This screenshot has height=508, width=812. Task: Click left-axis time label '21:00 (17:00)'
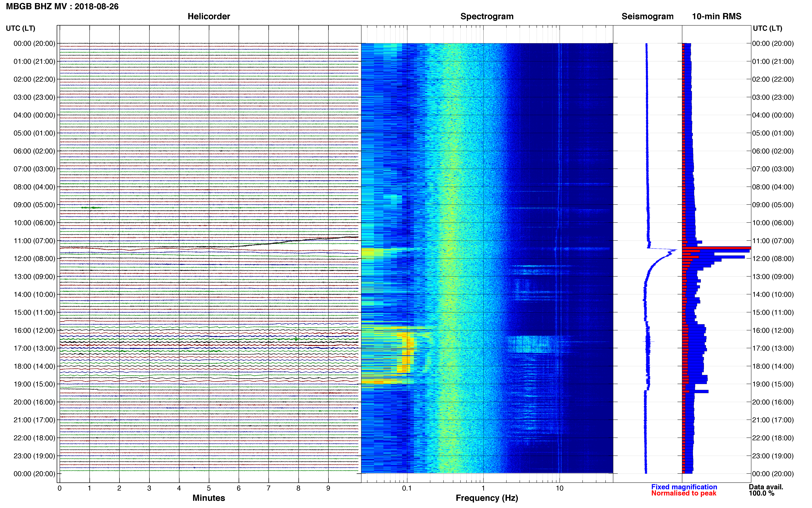pos(34,420)
